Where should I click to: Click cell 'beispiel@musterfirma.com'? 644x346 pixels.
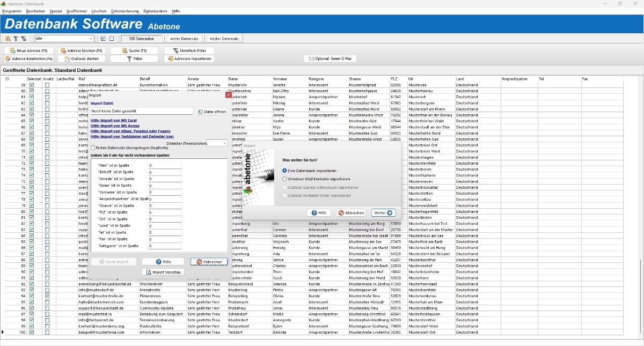coord(101,332)
